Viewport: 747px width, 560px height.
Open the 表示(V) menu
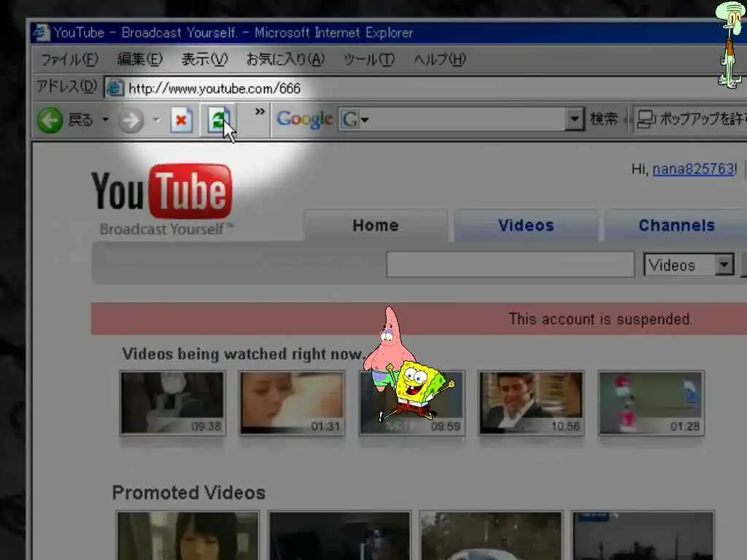point(204,60)
